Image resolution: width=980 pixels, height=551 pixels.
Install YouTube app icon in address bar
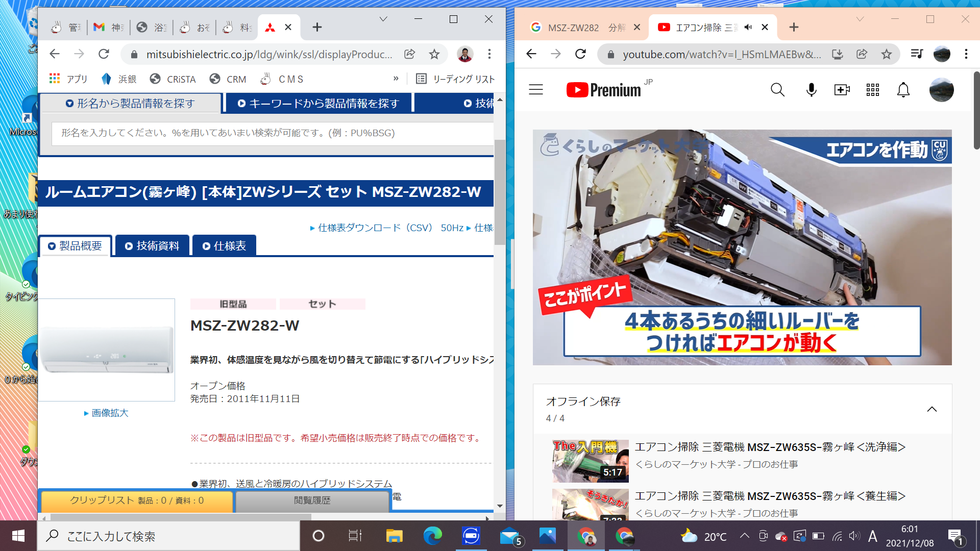click(838, 54)
